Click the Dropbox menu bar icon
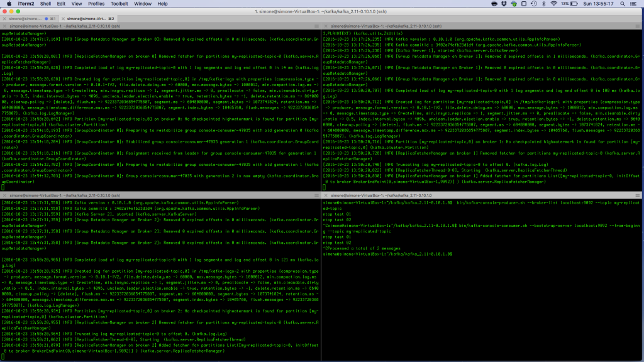Image resolution: width=644 pixels, height=362 pixels. click(x=504, y=4)
